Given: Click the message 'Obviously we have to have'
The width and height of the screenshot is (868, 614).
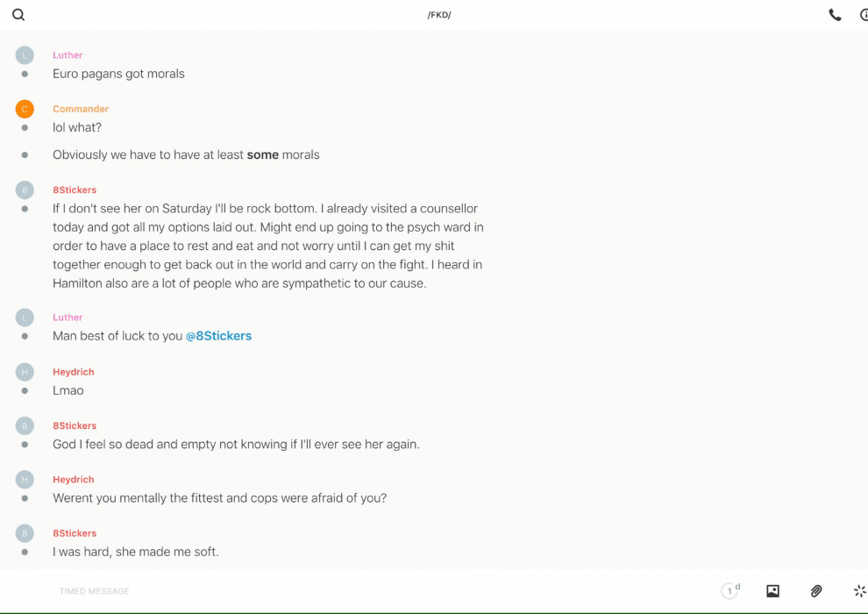Looking at the screenshot, I should pos(186,155).
